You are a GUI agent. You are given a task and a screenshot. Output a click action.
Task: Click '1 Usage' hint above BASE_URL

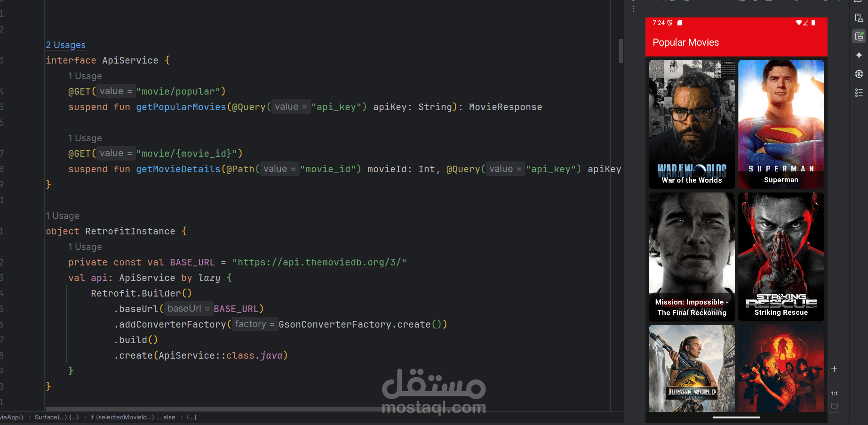click(x=85, y=247)
